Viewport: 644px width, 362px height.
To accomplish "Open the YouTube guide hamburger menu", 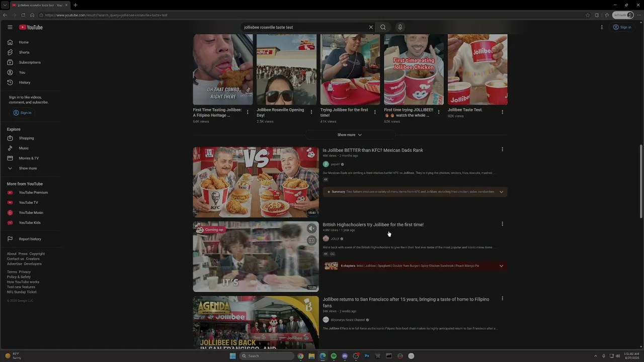I will [x=10, y=27].
